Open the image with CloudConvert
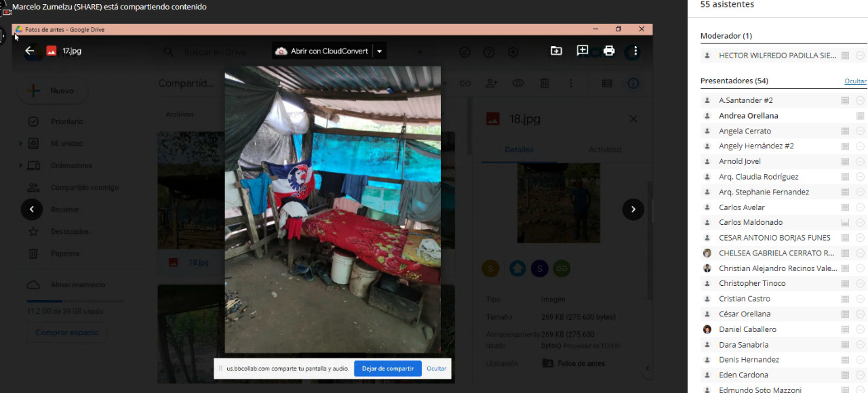This screenshot has width=868, height=393. coord(322,51)
